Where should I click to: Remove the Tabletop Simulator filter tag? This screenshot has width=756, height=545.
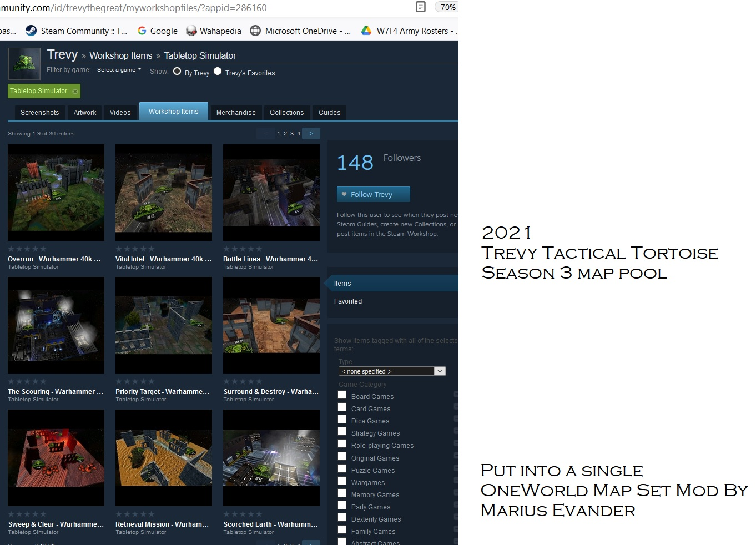(75, 91)
